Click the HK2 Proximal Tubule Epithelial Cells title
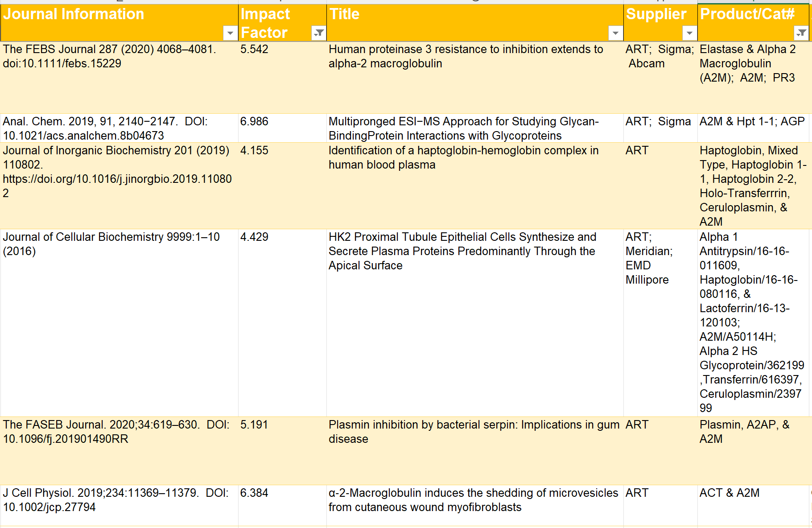The width and height of the screenshot is (812, 528). pyautogui.click(x=462, y=251)
